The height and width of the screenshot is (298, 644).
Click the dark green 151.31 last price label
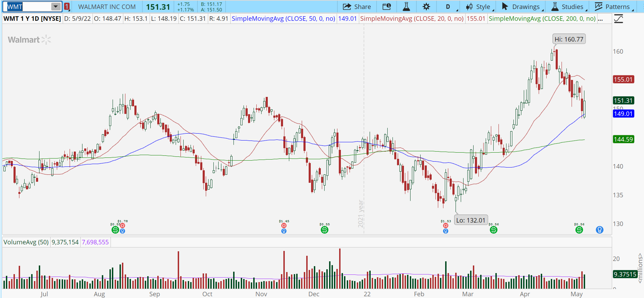point(623,101)
